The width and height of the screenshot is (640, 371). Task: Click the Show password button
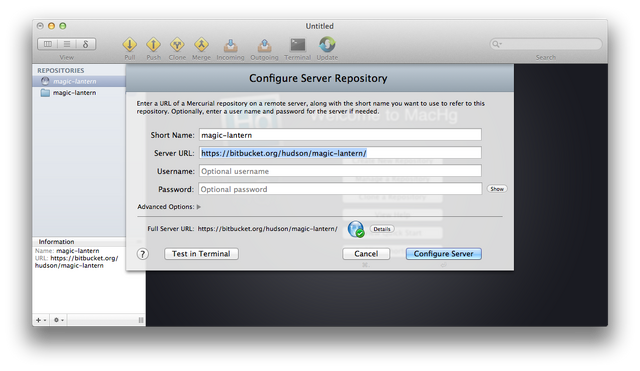click(x=497, y=189)
